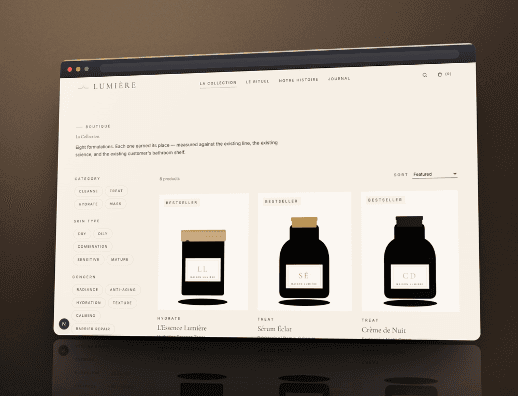Viewport: 518px width, 396px height.
Task: Select the Barrier Repair concern chip
Action: pos(93,329)
